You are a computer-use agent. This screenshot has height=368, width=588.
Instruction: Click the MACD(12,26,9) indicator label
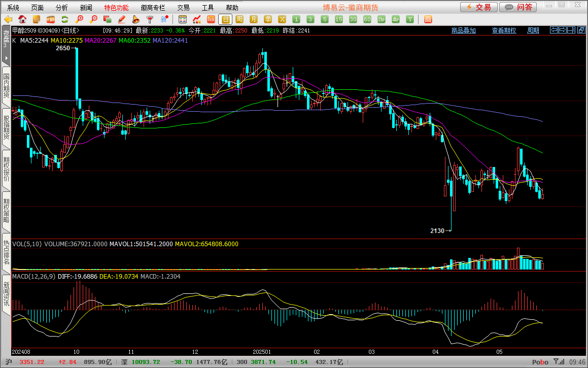point(34,277)
